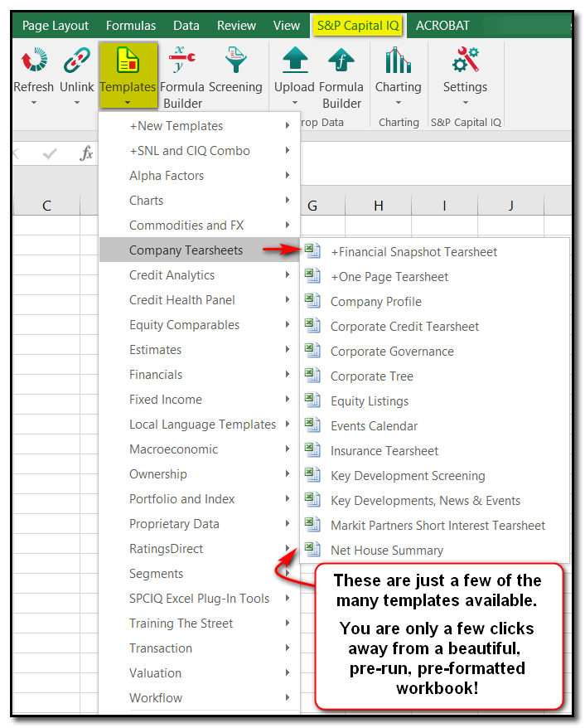This screenshot has height=728, width=585.
Task: Expand the Credit Analytics submenu arrow
Action: tap(288, 274)
